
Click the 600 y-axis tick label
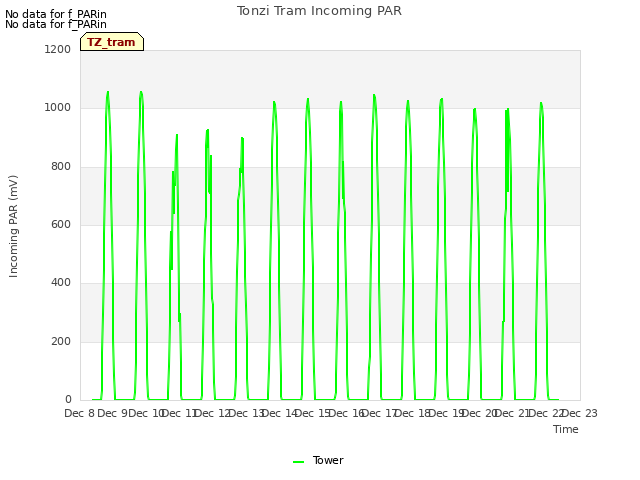[61, 224]
